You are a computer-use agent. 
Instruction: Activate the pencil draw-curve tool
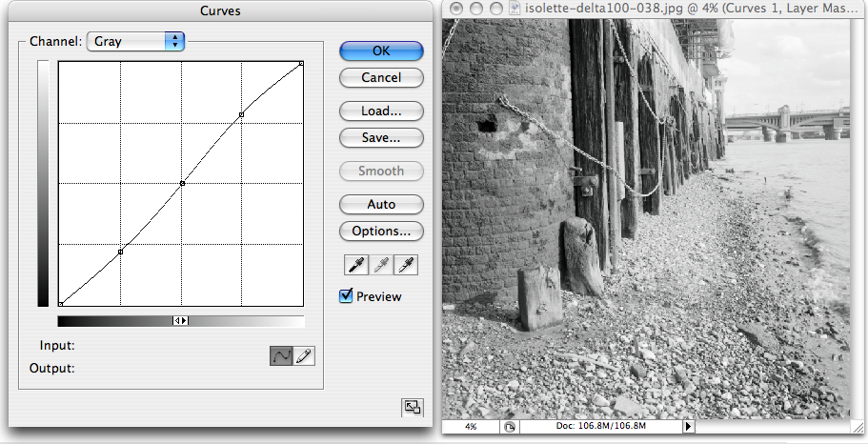click(x=304, y=356)
